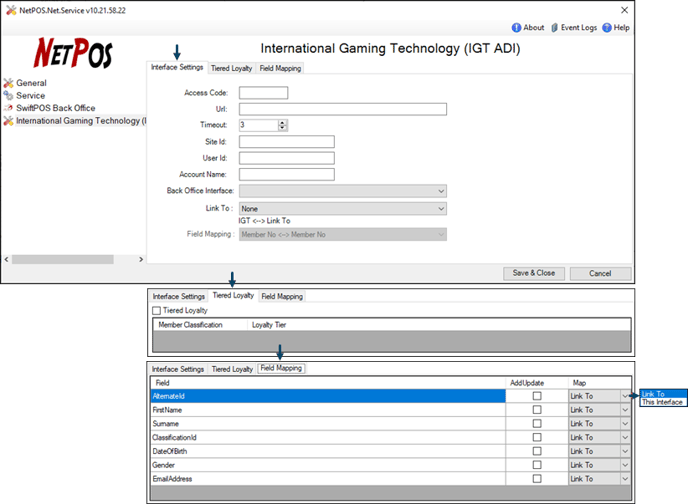The image size is (688, 504).
Task: Select Field Mapping tab in the middle panel
Action: [x=282, y=297]
